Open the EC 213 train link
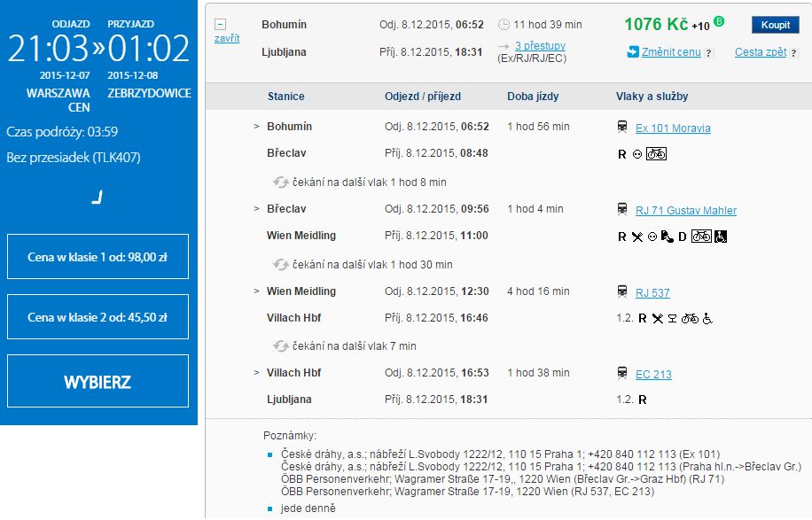812x520 pixels. click(x=653, y=374)
